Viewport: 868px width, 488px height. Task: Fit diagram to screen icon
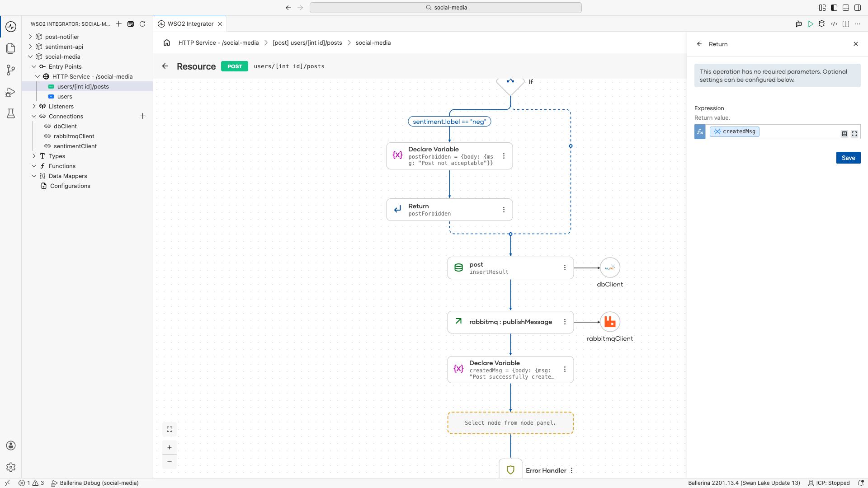click(170, 429)
